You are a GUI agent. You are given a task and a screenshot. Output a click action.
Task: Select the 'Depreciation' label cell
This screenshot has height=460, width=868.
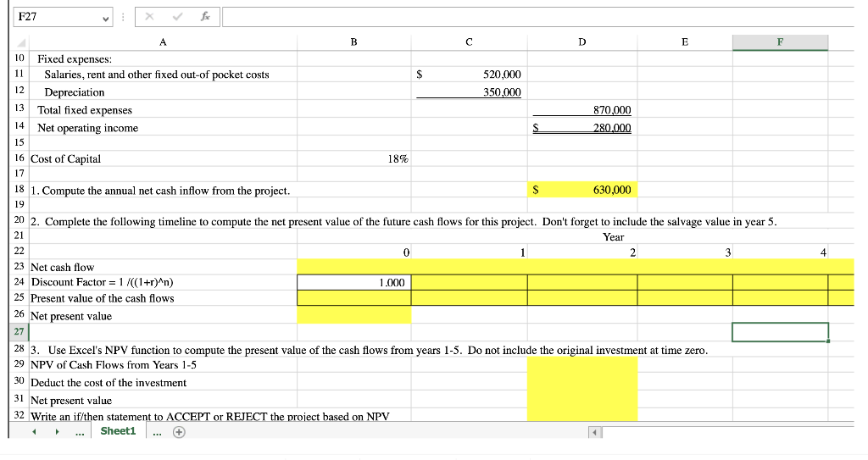point(163,91)
